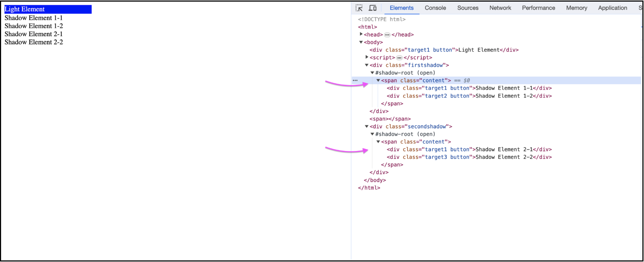Collapse the body element
The image size is (644, 262).
click(361, 42)
